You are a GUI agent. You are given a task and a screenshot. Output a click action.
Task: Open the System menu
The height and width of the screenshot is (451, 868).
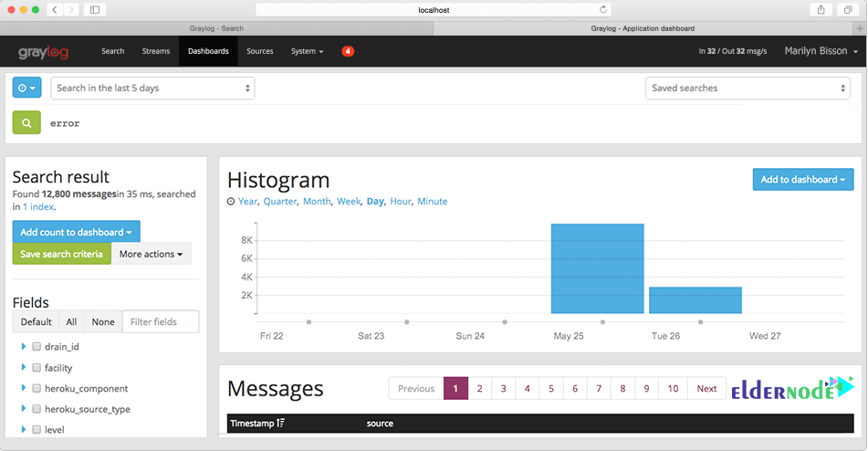(x=308, y=51)
